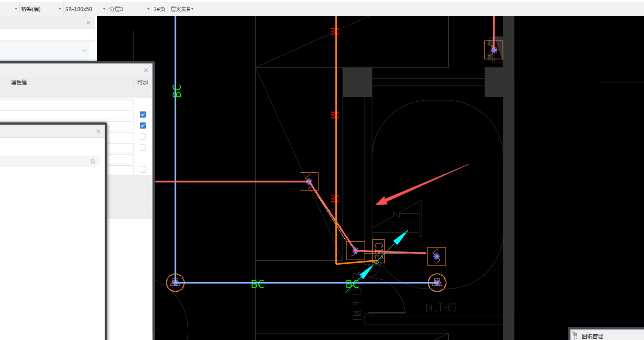Select the vertical BC label on the blue line
The image size is (644, 340).
[x=176, y=91]
